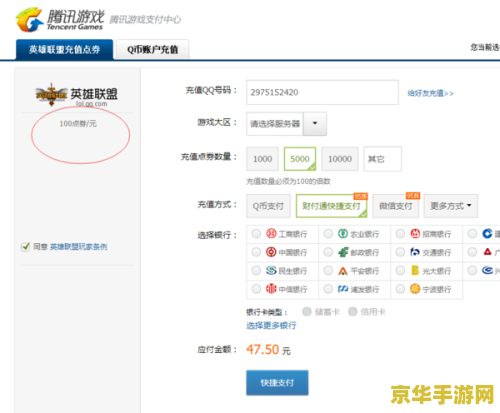This screenshot has height=413, width=500.
Task: Select the 宁波银行 radio button
Action: tap(400, 289)
